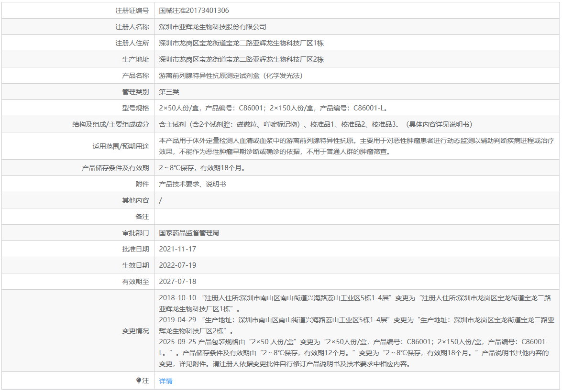Select the composition text with 磁微粒、吖啶标记物

point(316,124)
